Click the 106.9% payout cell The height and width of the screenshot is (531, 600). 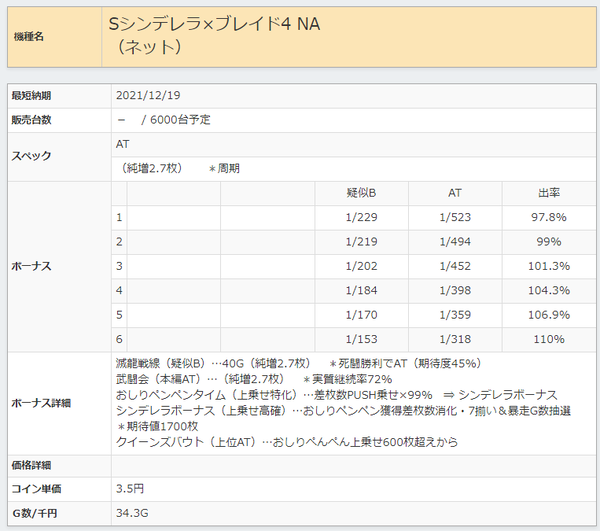(x=549, y=315)
